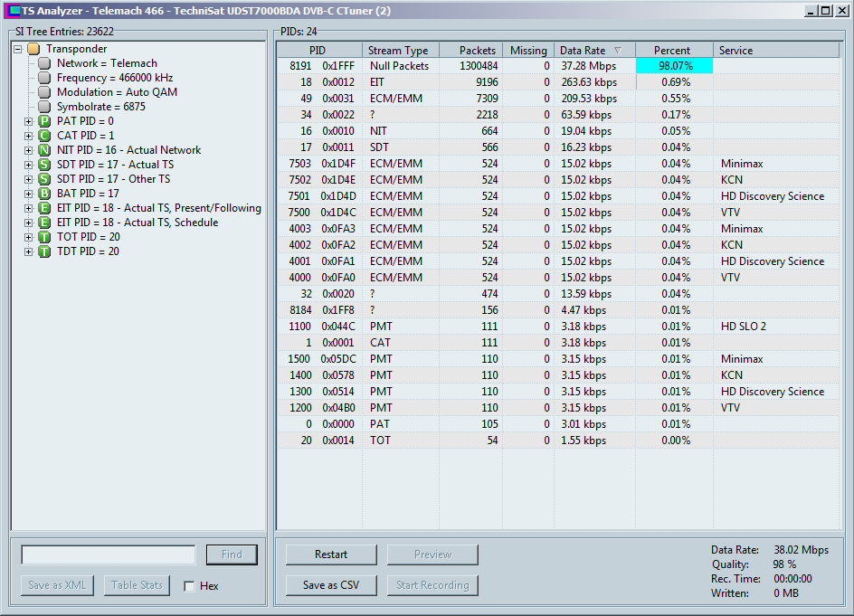Sort by the Missing column header
This screenshot has width=854, height=616.
pyautogui.click(x=528, y=50)
